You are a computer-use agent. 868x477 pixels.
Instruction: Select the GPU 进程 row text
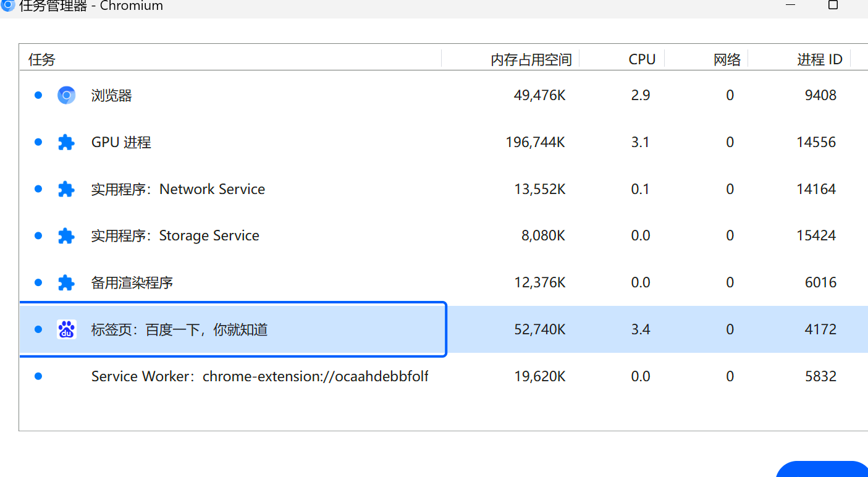(x=121, y=142)
